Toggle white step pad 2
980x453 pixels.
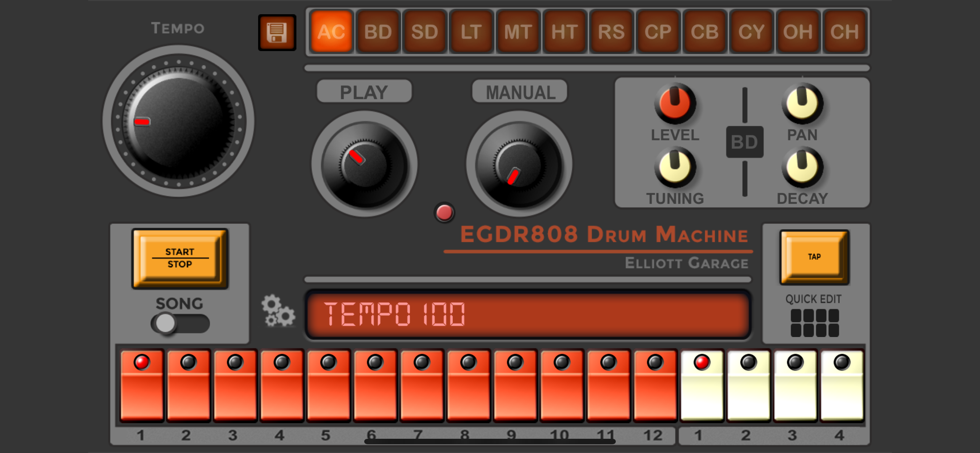tap(748, 386)
